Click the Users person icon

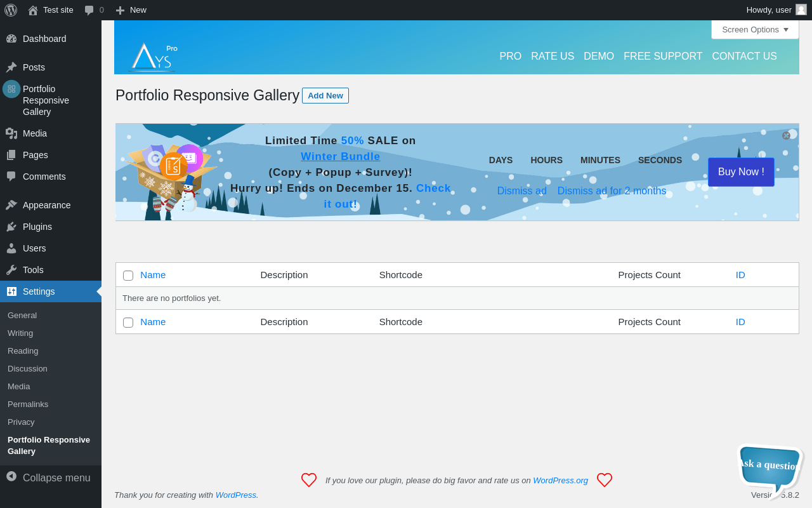coord(11,248)
